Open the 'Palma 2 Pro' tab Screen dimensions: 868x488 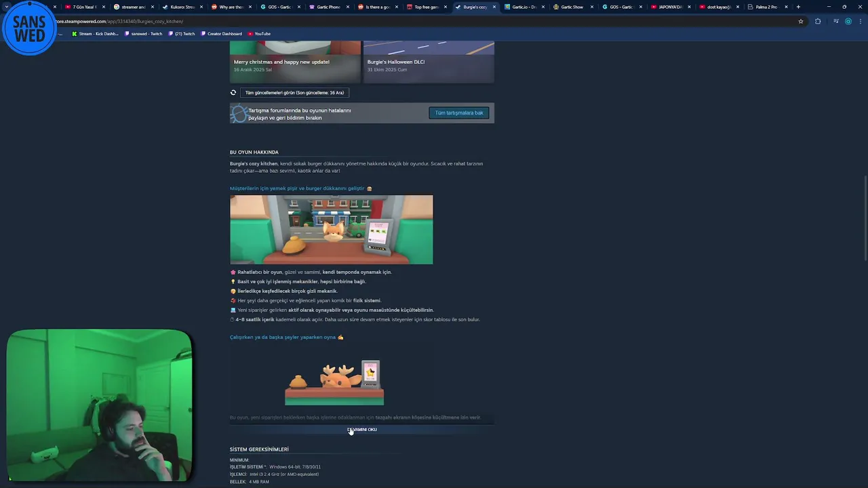[766, 7]
